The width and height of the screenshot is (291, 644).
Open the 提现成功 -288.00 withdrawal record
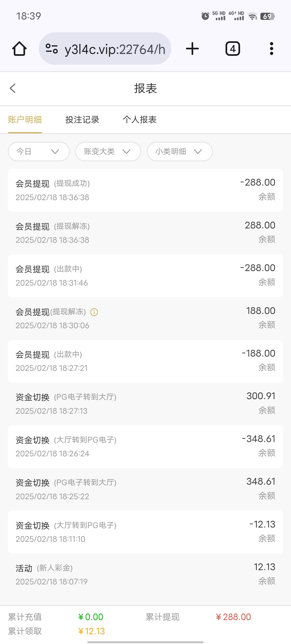coord(145,190)
